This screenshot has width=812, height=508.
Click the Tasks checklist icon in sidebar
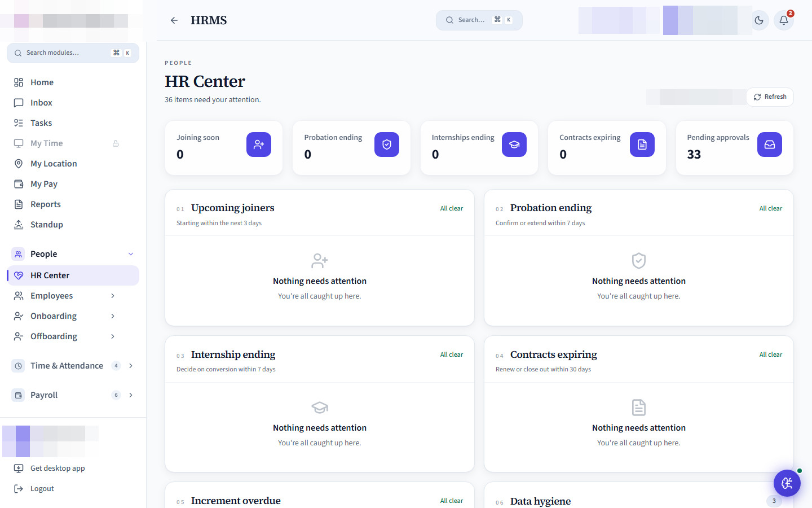tap(19, 123)
